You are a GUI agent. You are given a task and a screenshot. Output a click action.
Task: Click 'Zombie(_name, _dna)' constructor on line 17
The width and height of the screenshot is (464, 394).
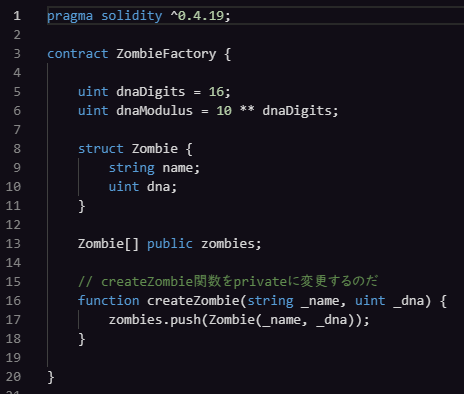pos(281,320)
